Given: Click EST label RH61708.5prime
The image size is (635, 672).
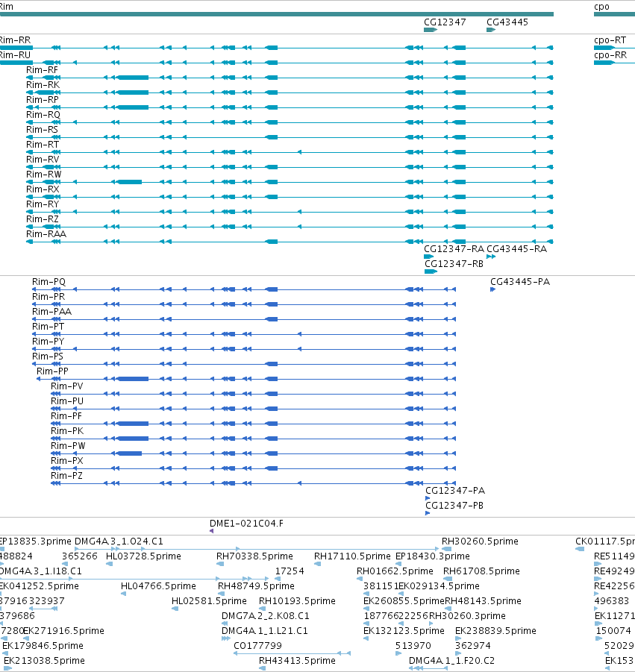Looking at the screenshot, I should pos(481,571).
